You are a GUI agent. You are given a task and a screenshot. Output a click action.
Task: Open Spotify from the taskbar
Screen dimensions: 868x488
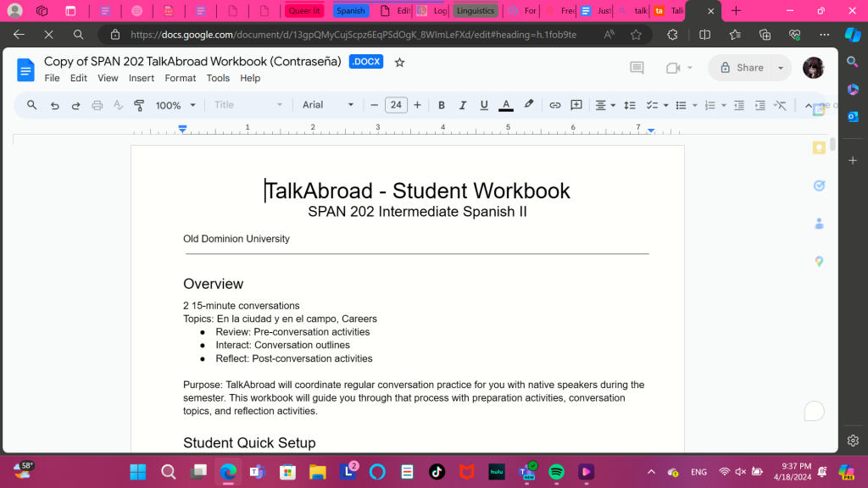click(556, 472)
